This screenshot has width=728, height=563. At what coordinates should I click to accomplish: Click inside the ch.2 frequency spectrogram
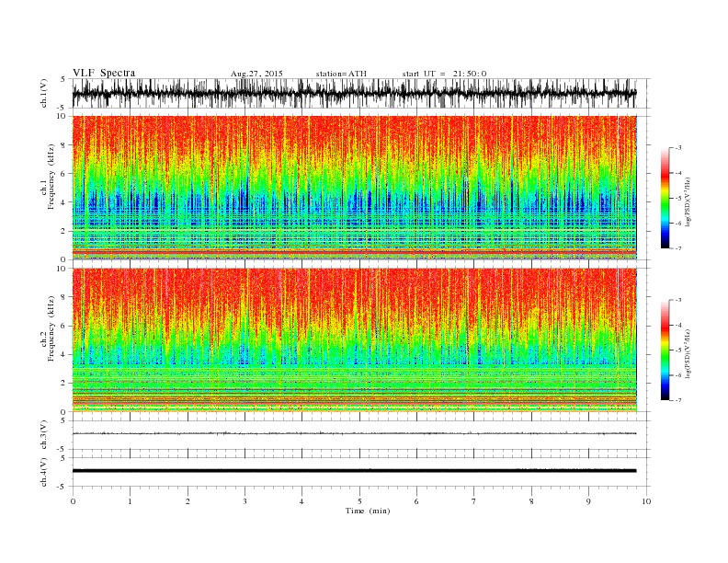tap(354, 340)
